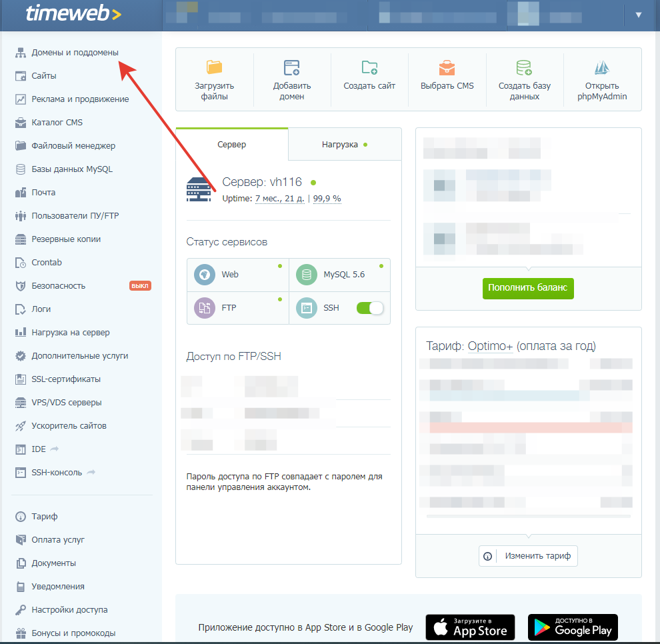Click the Тариф info circle icon

(20, 517)
